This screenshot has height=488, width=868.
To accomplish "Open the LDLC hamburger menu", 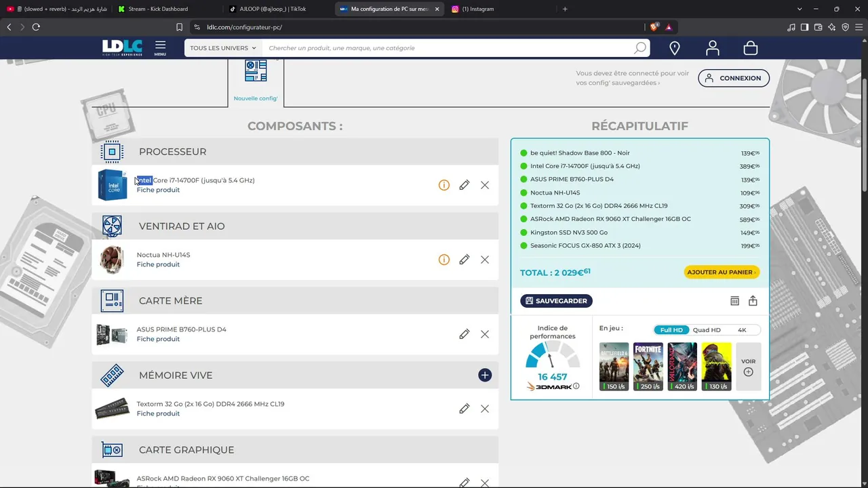I will pyautogui.click(x=160, y=47).
